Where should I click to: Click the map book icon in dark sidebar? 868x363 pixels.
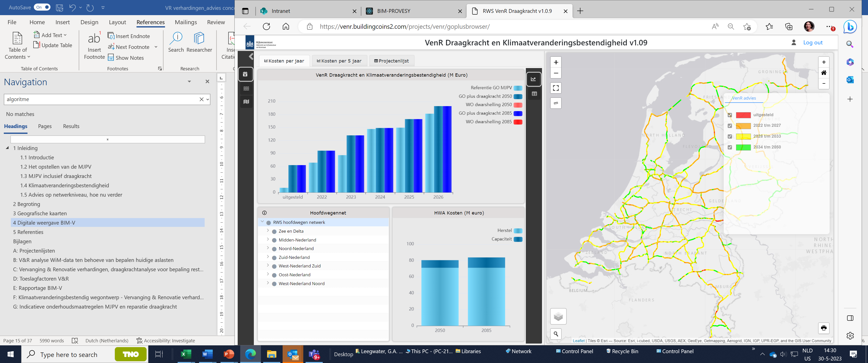[246, 102]
